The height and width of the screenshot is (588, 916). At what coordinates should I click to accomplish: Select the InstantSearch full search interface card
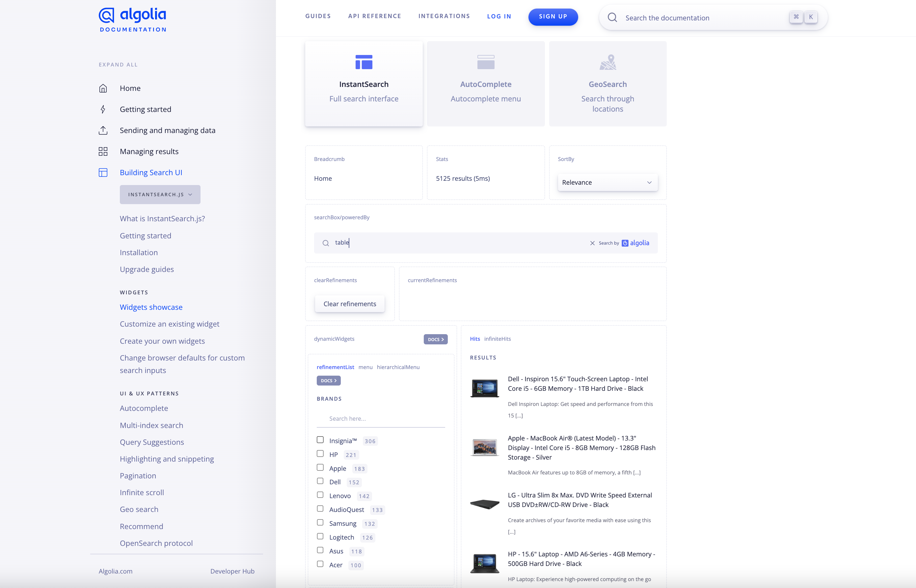point(364,83)
